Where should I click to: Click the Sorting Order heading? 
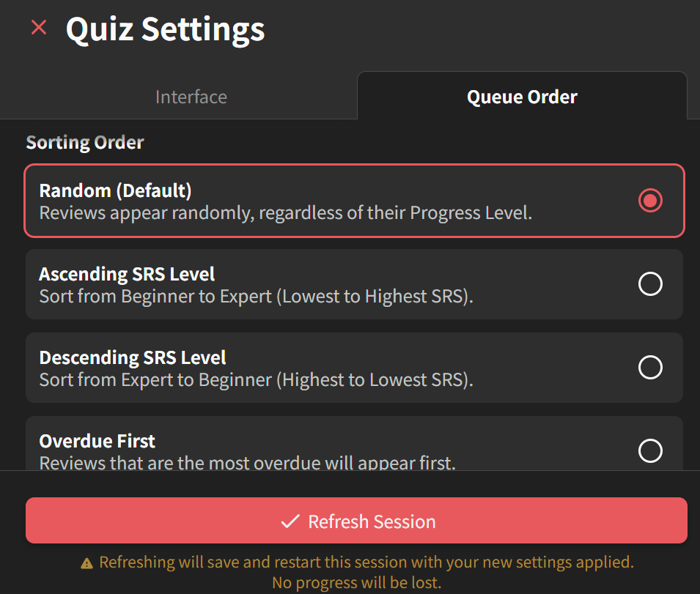click(85, 142)
